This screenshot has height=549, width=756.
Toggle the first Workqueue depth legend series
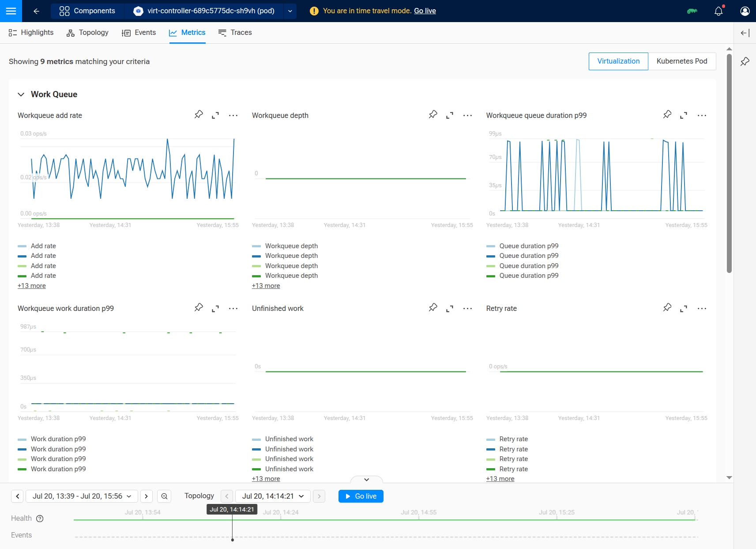[285, 246]
